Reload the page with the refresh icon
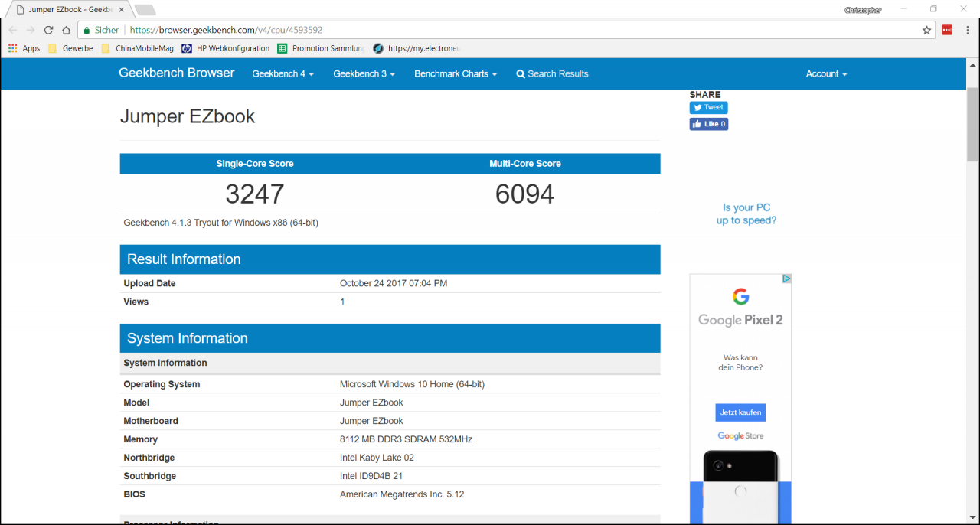The height and width of the screenshot is (525, 980). (x=48, y=30)
